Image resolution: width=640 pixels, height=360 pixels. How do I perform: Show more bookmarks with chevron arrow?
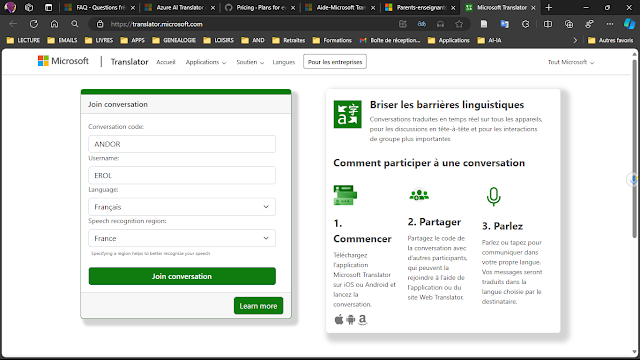[575, 40]
